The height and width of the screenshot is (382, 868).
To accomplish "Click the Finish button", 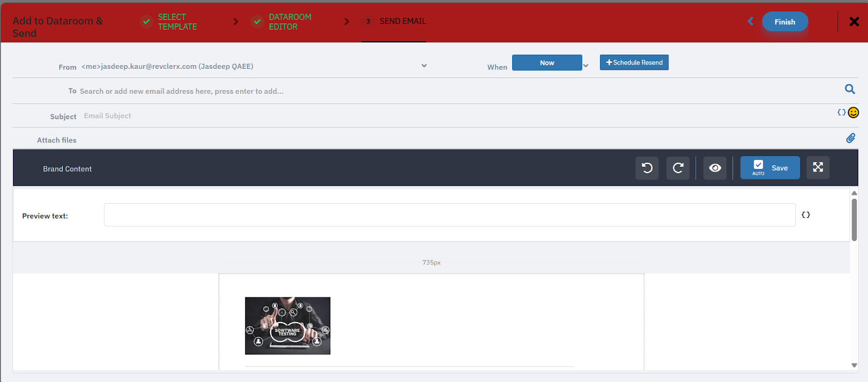I will point(784,22).
